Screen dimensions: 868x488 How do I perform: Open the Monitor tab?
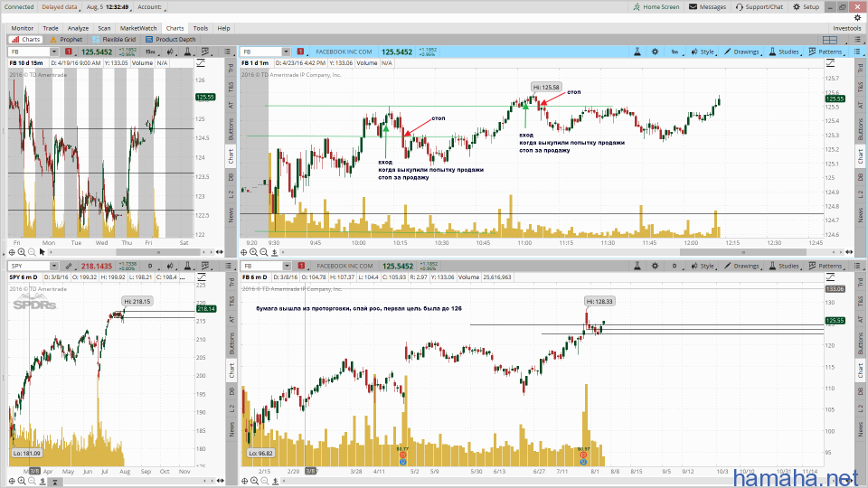click(x=22, y=28)
